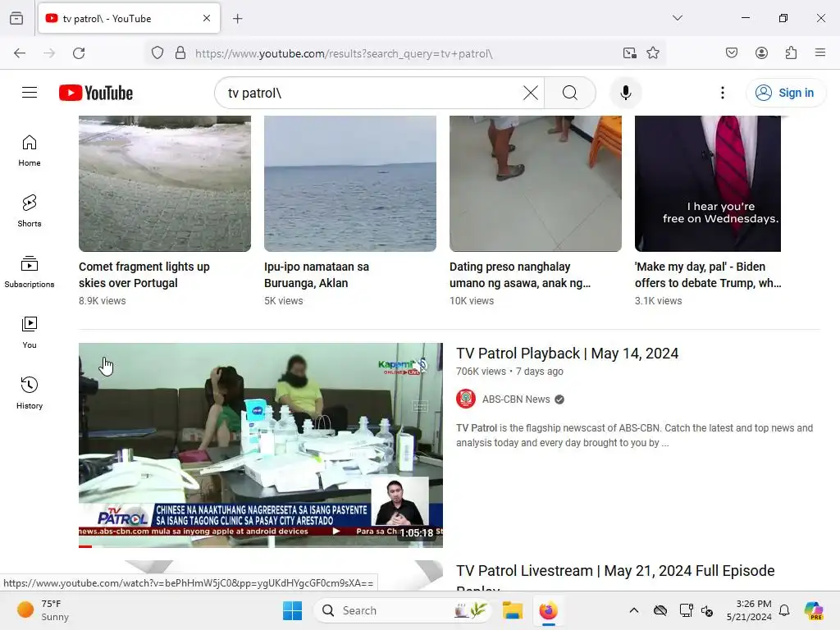Go to Home in the sidebar
Screen dimensions: 840x630
(x=30, y=151)
